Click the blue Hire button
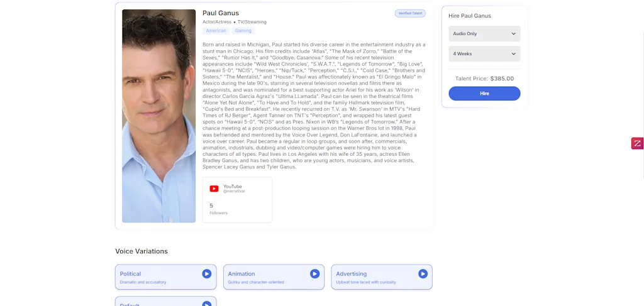 tap(484, 94)
